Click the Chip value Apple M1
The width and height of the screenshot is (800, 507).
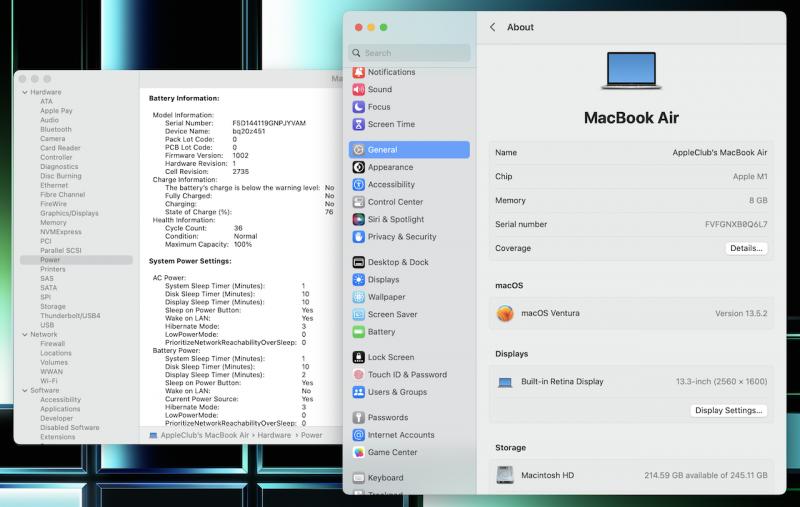(749, 176)
